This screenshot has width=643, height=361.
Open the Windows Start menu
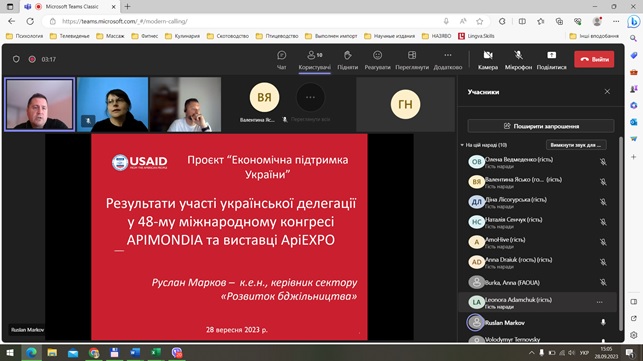(x=10, y=353)
